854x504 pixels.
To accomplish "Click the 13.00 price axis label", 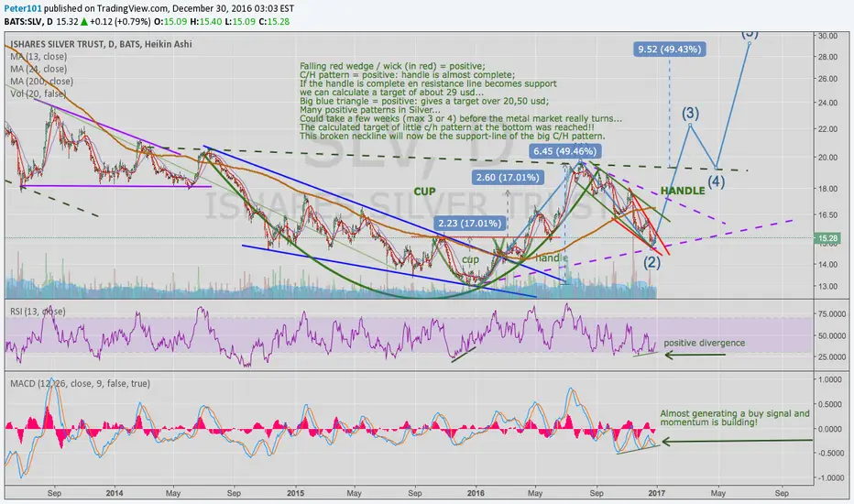I will coord(827,286).
